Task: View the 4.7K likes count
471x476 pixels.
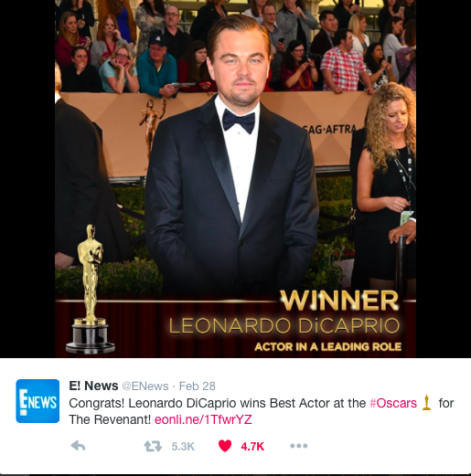Action: tap(252, 447)
